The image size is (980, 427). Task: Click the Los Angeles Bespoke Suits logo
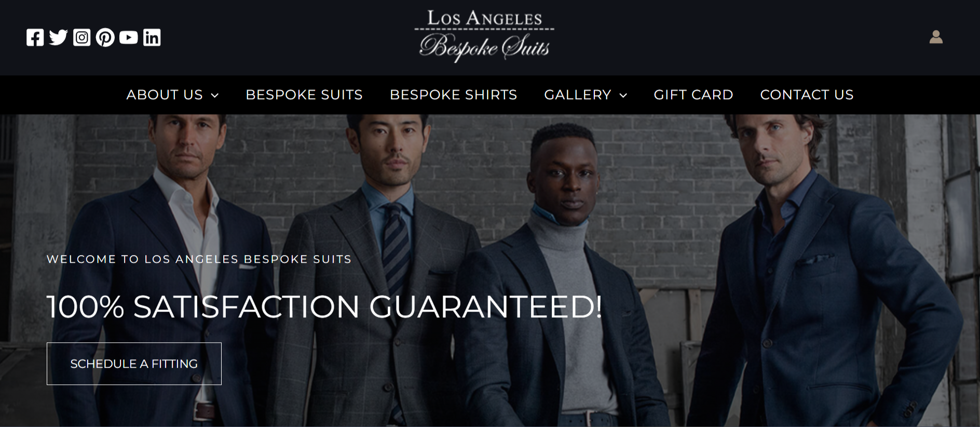(x=484, y=36)
